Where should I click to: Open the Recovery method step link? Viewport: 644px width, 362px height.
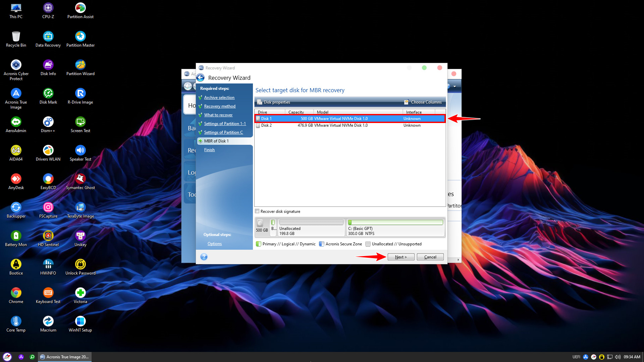point(220,106)
